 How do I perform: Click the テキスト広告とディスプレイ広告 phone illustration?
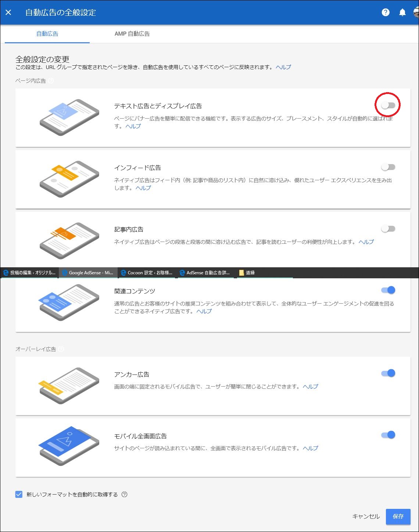[69, 117]
